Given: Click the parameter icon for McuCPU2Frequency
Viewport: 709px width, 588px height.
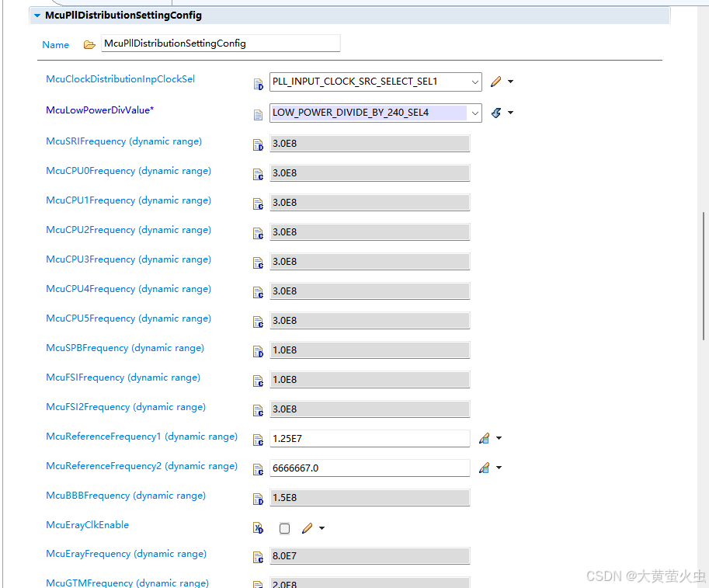Looking at the screenshot, I should tap(258, 233).
